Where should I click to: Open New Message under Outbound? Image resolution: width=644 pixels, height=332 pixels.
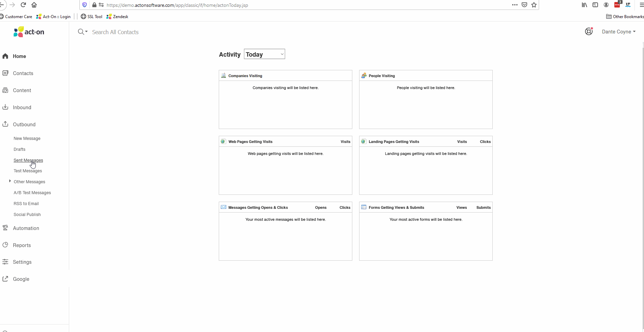(27, 139)
